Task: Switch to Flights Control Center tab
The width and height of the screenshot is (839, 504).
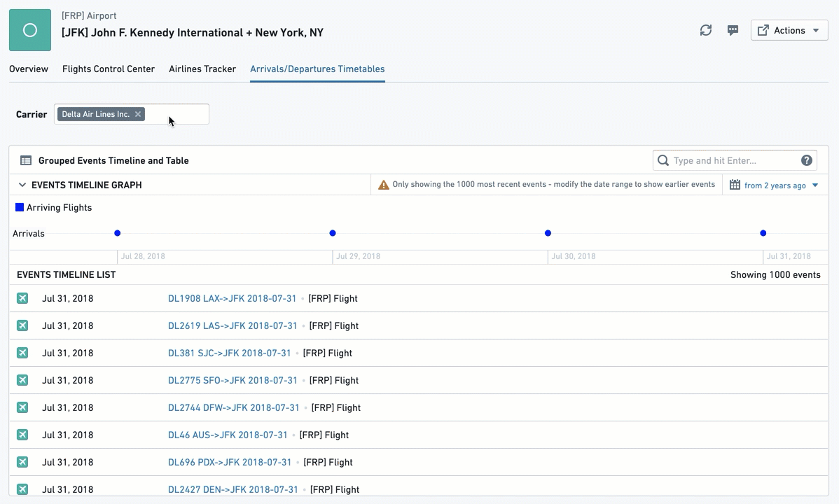Action: coord(108,69)
